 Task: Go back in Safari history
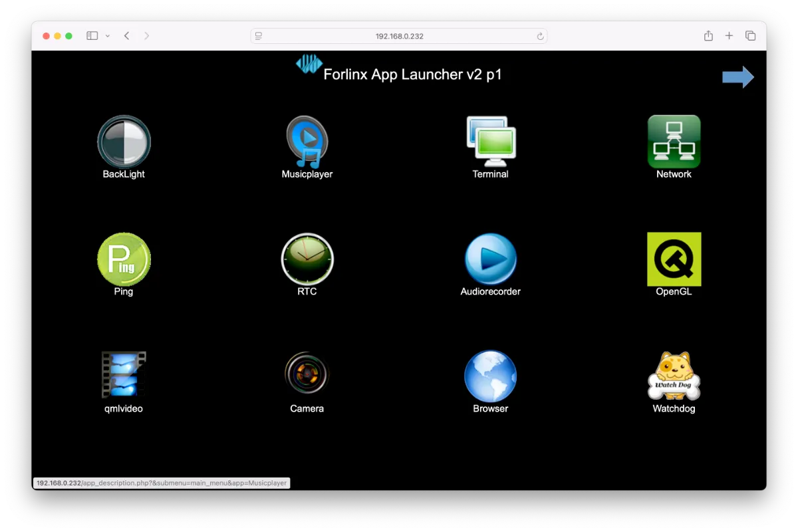click(126, 36)
